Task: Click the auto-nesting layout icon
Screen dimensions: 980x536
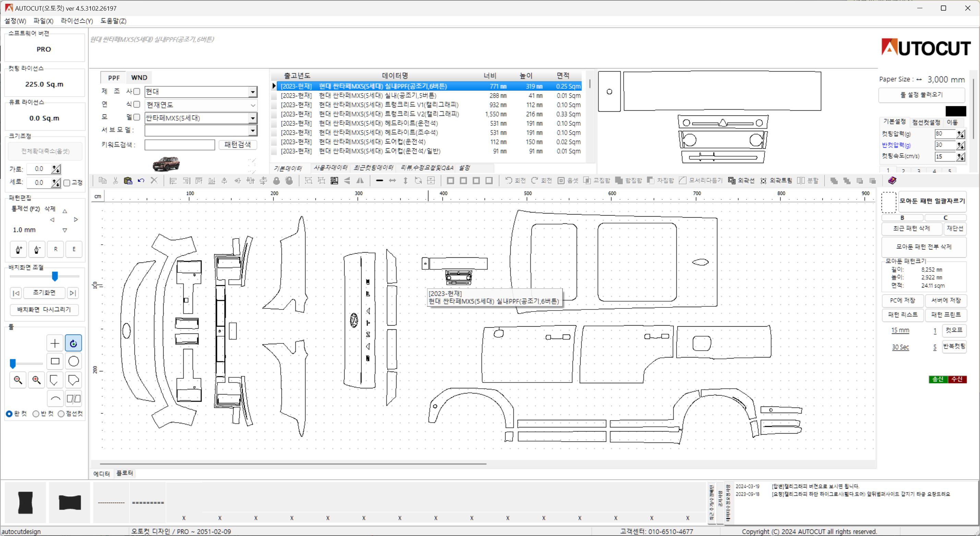Action: click(334, 181)
